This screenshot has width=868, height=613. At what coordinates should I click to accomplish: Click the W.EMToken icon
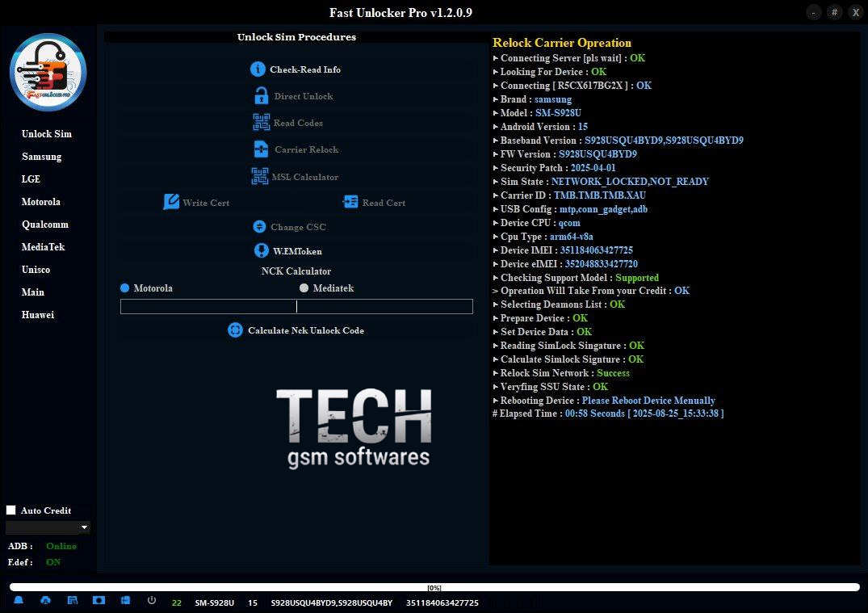262,251
